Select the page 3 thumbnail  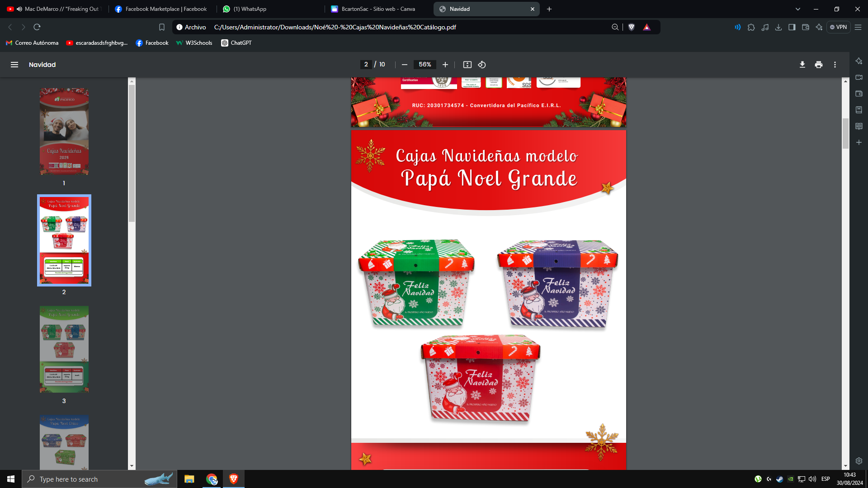64,349
